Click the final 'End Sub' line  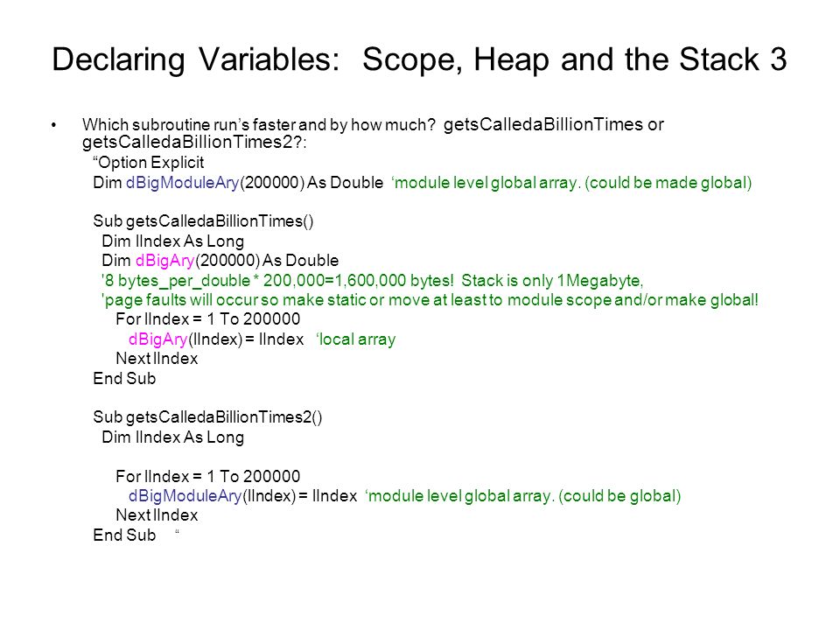(124, 535)
